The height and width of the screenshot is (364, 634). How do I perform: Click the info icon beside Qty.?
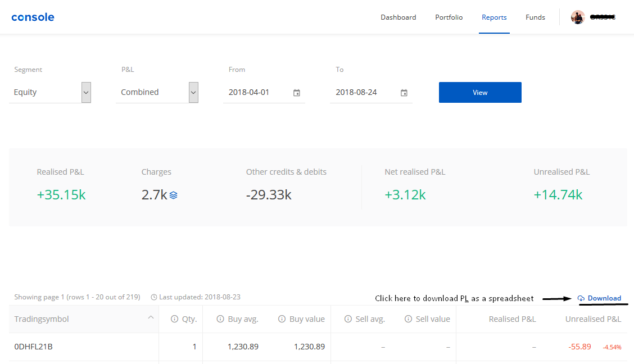pos(174,319)
